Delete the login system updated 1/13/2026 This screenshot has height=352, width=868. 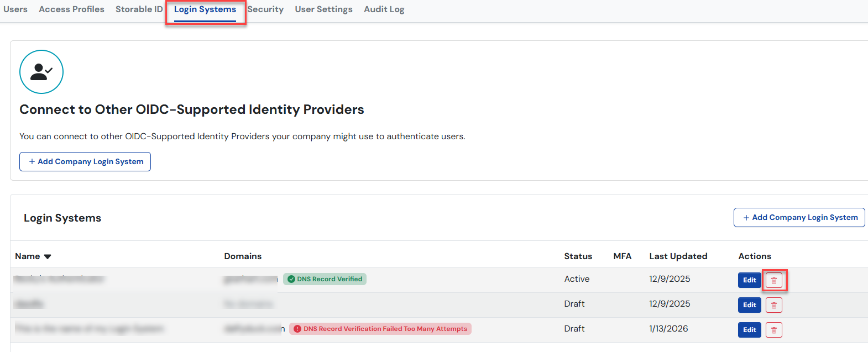[x=773, y=330]
